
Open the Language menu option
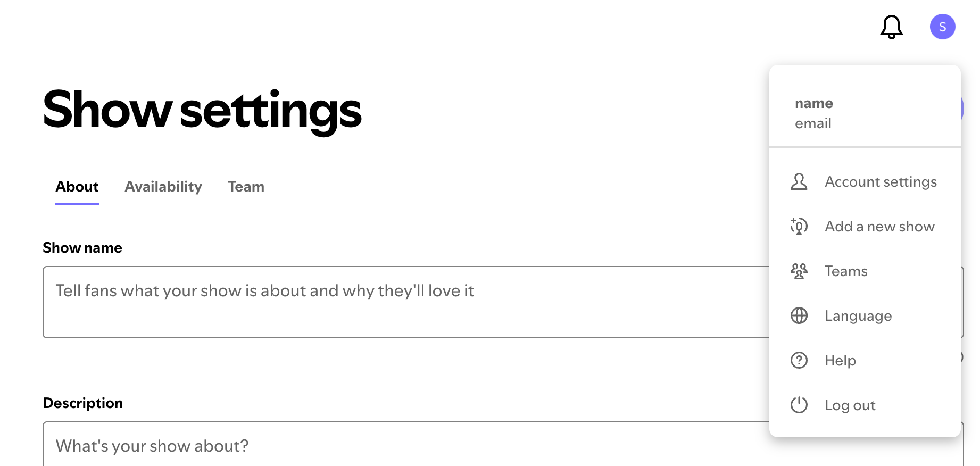coord(858,316)
